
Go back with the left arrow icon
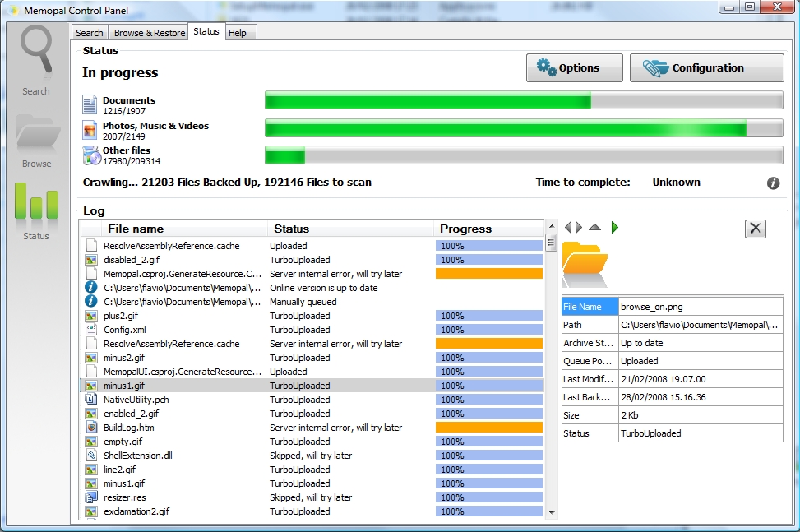coord(568,227)
